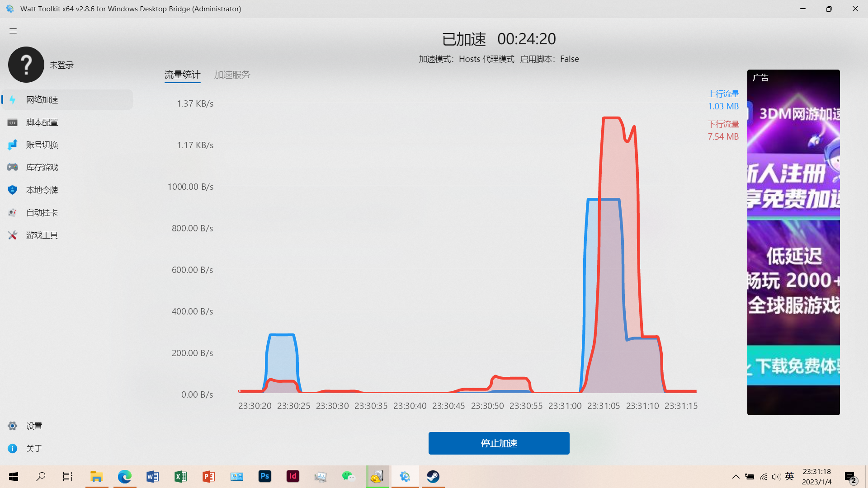
Task: Open account switching (账号切换) icon
Action: coord(13,145)
